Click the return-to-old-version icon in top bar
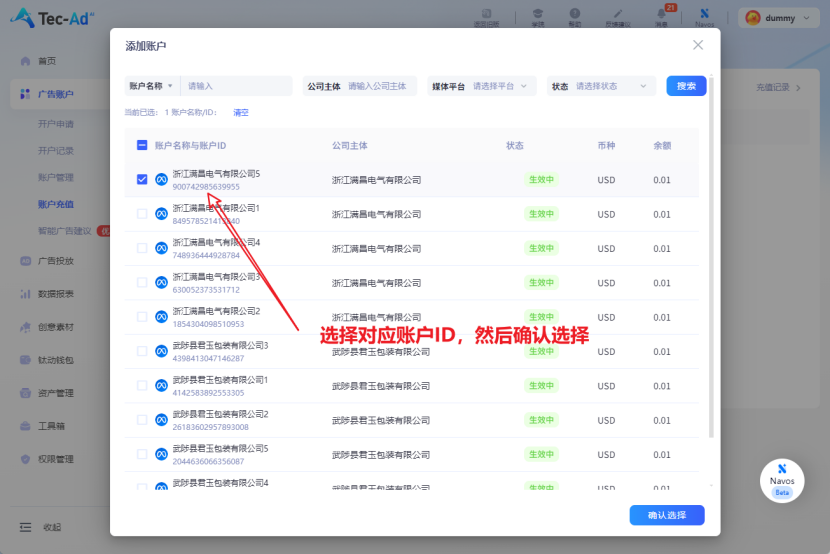This screenshot has width=830, height=554. point(486,14)
